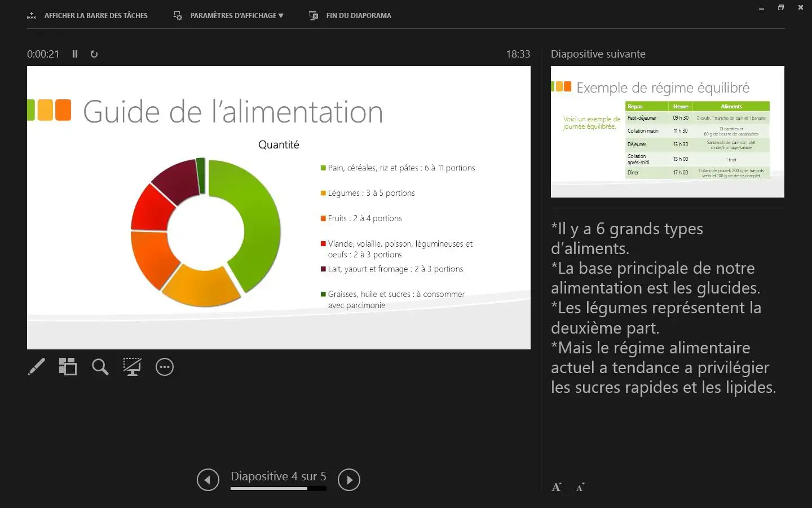Viewport: 812px width, 508px height.
Task: Click the speaker notes text area
Action: [663, 308]
